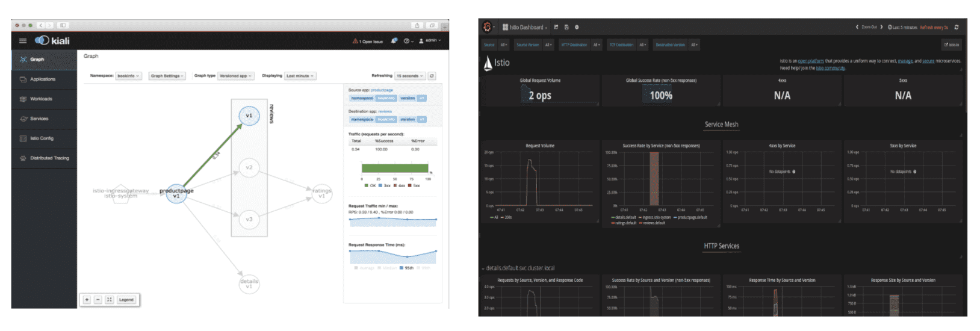Image resolution: width=980 pixels, height=331 pixels.
Task: Toggle the productpage.default series in legend
Action: click(690, 217)
